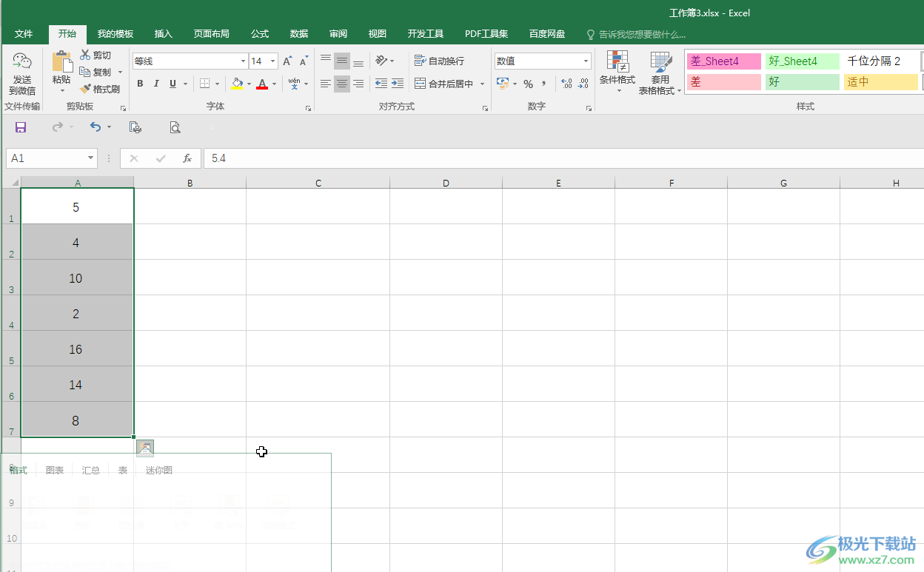Apply the cell borders icon
The image size is (924, 572).
205,84
